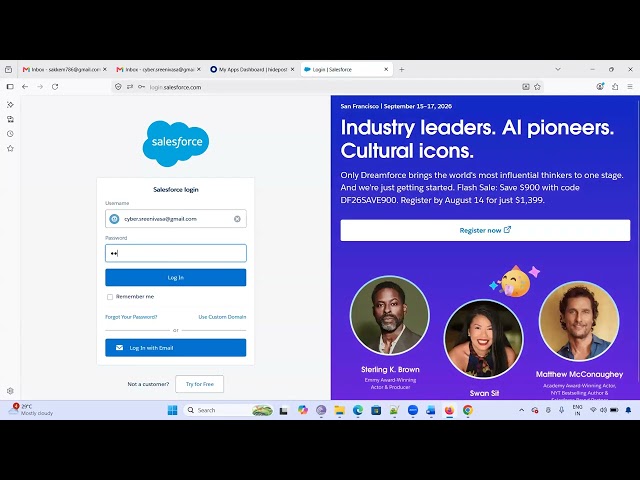Screen dimensions: 640x480
Task: Click Log In with Email button
Action: 176,348
